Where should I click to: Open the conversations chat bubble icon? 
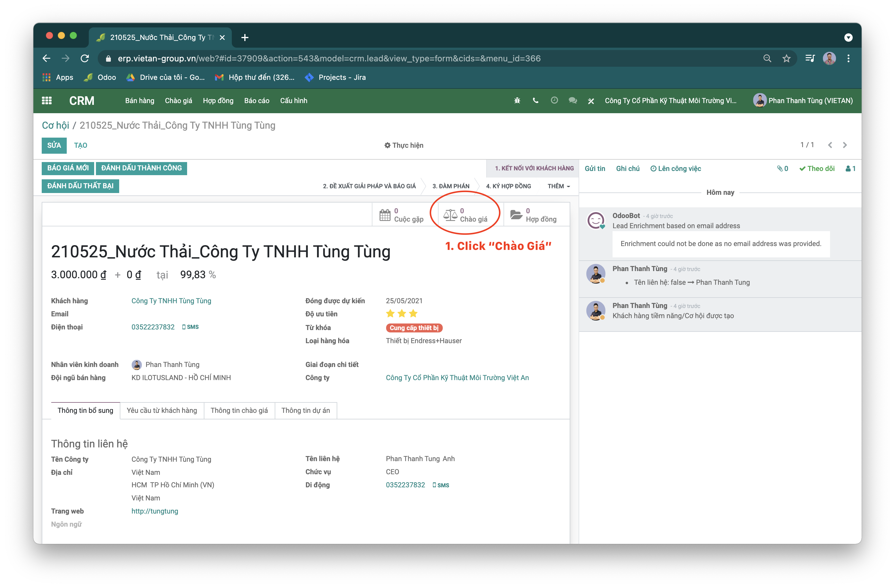pos(573,101)
